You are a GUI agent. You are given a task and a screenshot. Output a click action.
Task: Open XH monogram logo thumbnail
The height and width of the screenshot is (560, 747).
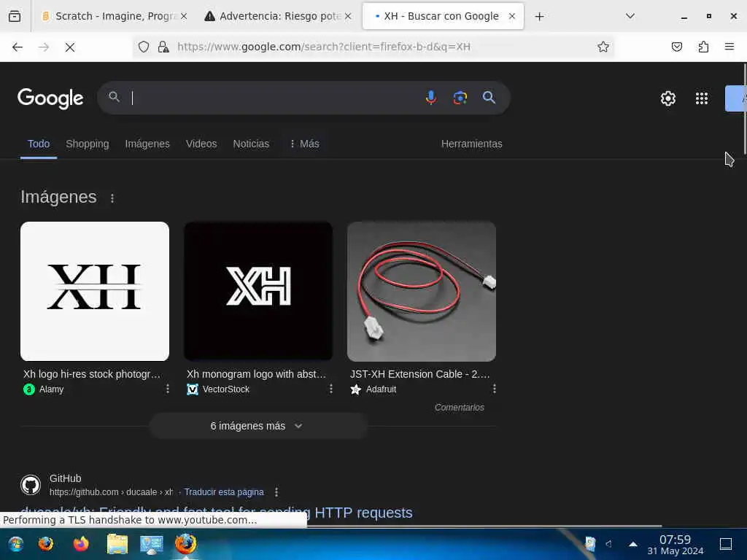click(x=258, y=292)
